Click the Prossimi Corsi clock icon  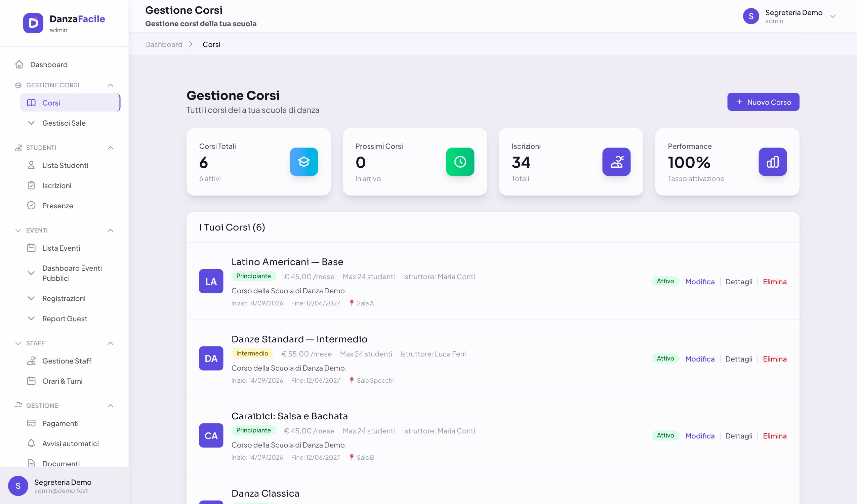(x=460, y=162)
